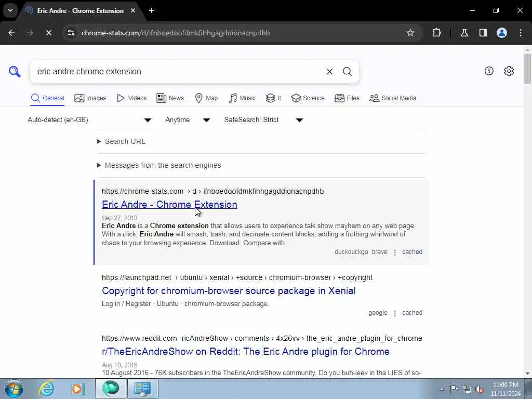Switch to Social Media tab
Image resolution: width=532 pixels, height=399 pixels.
click(393, 98)
